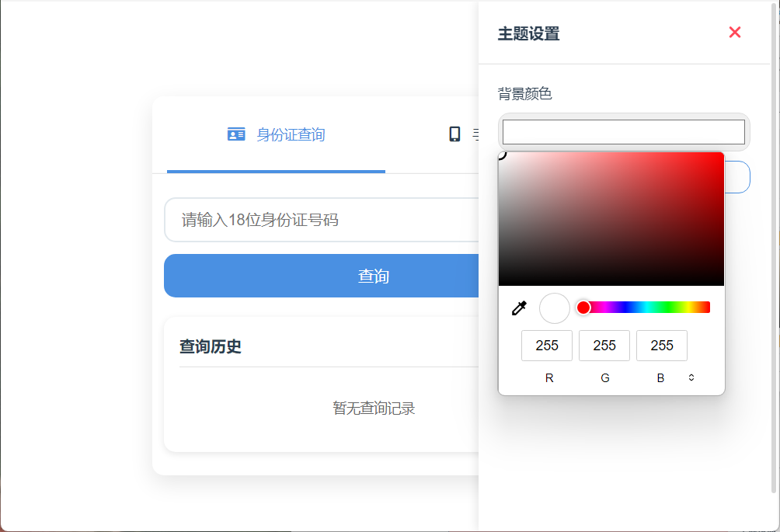Focus the 18位身份证号码 input field
Screen dimensions: 780x532
322,220
